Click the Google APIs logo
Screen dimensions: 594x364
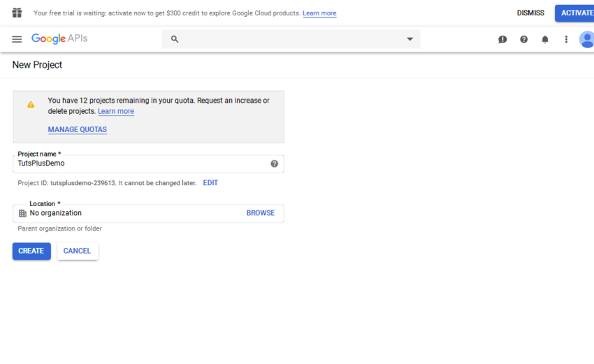(59, 39)
